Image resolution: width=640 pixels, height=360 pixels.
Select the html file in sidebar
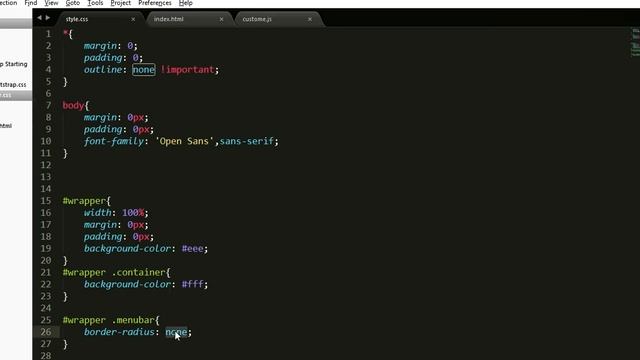(6, 126)
